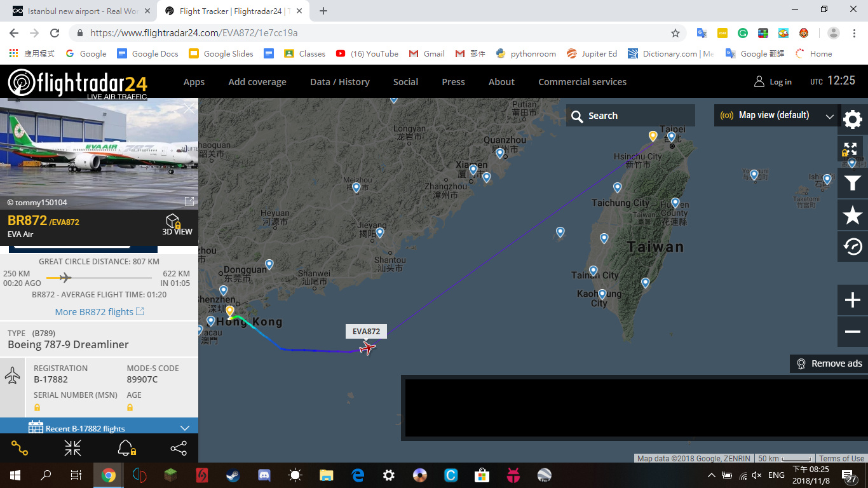Viewport: 868px width, 488px height.
Task: Click the Remove ads button
Action: 829,363
